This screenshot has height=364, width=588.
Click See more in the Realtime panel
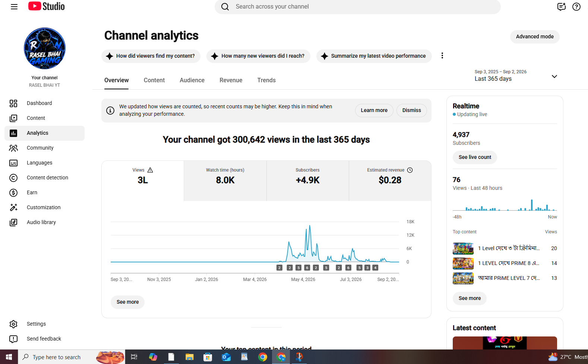click(470, 298)
